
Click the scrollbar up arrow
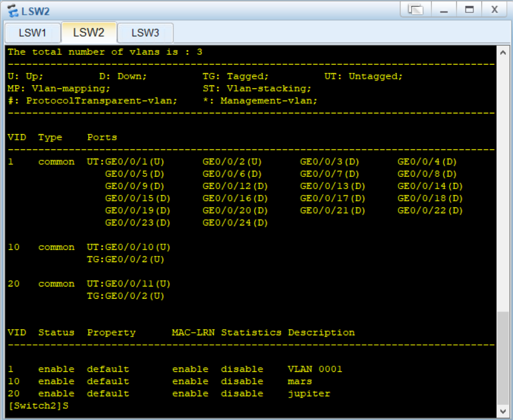point(503,52)
